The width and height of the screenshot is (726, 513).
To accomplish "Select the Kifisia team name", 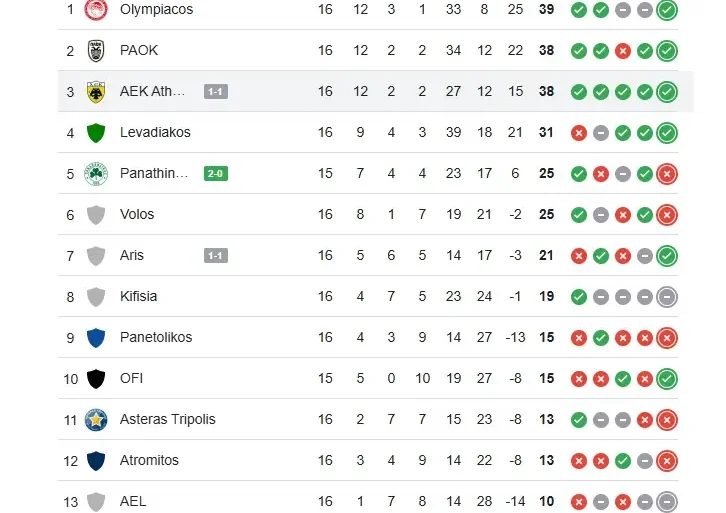I will point(138,297).
